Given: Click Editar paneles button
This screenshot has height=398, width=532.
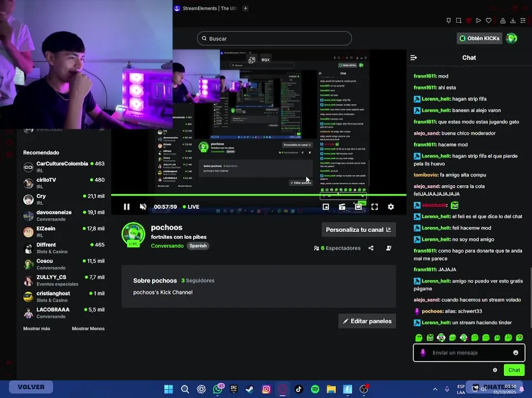Looking at the screenshot, I should 367,321.
